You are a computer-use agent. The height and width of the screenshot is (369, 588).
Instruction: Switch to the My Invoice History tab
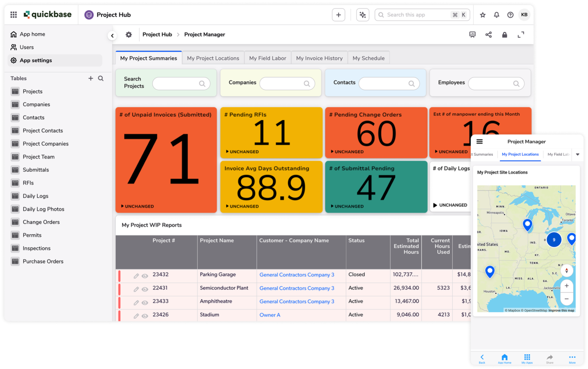[x=319, y=58]
